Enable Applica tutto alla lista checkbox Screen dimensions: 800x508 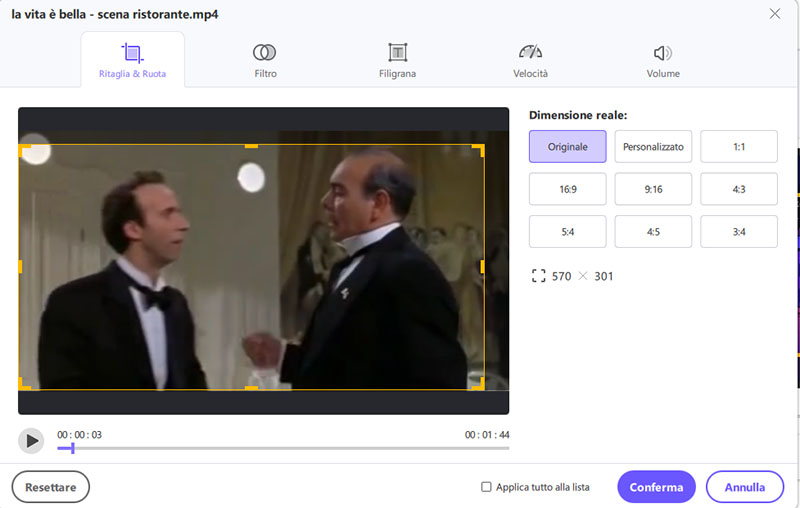(x=486, y=487)
